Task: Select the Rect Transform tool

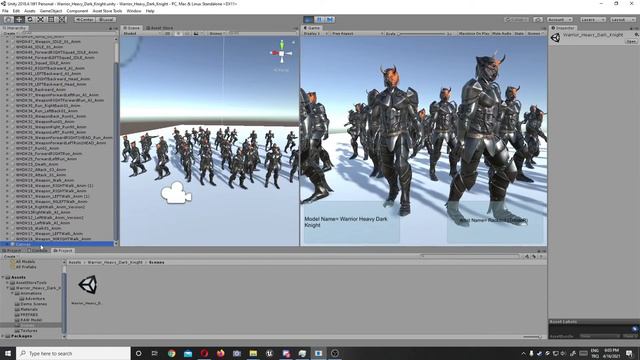Action: pos(51,19)
